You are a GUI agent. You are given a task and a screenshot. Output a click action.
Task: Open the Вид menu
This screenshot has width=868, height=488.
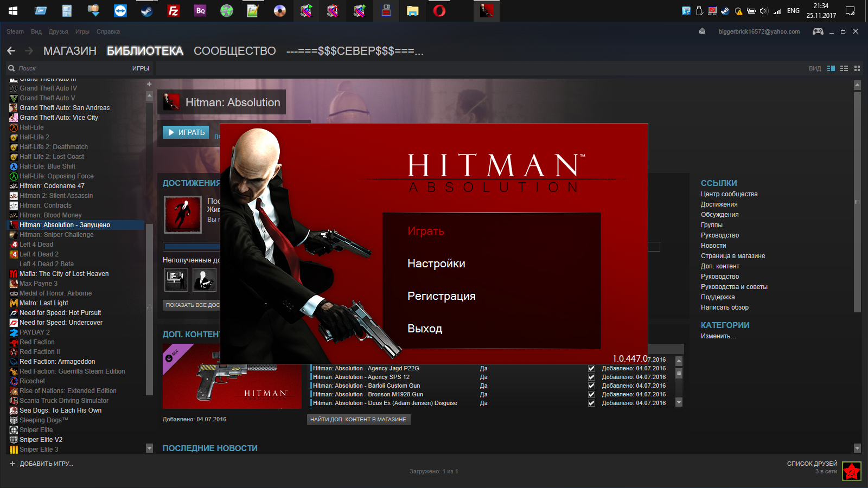click(36, 31)
